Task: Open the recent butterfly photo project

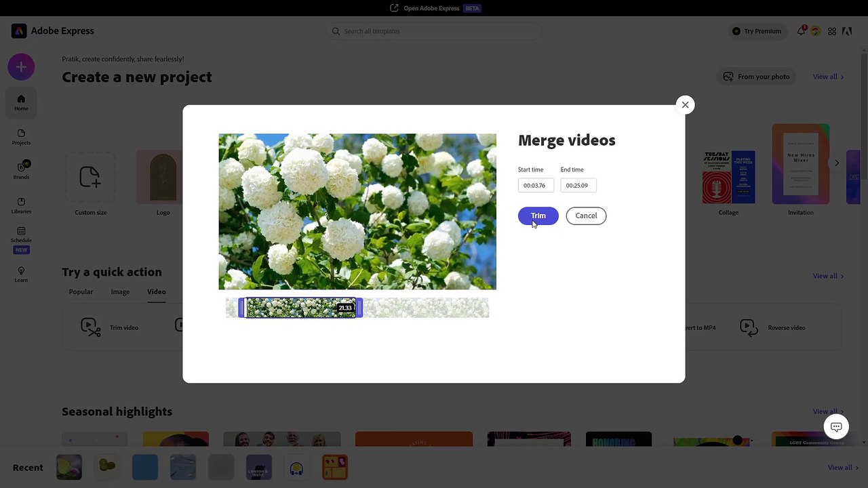Action: click(69, 468)
